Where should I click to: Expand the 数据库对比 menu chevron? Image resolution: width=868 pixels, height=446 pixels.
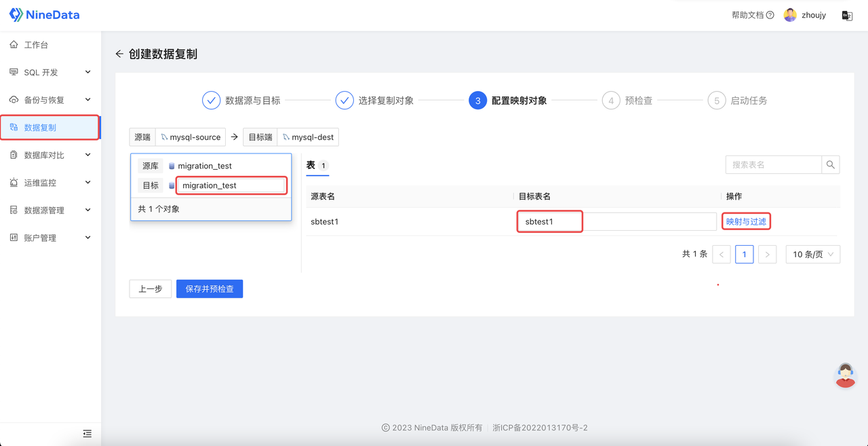tap(88, 155)
